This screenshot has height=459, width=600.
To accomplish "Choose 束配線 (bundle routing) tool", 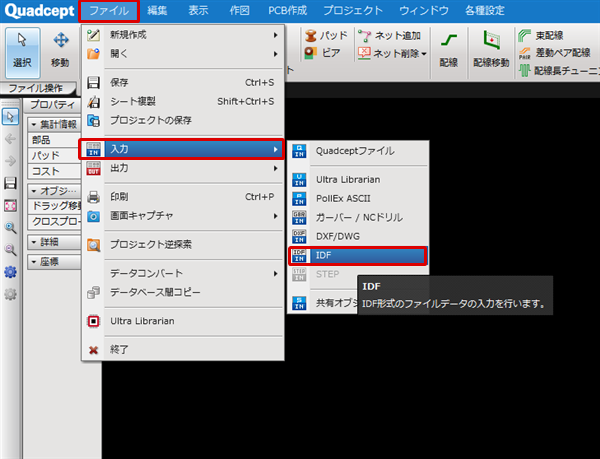I will (541, 36).
